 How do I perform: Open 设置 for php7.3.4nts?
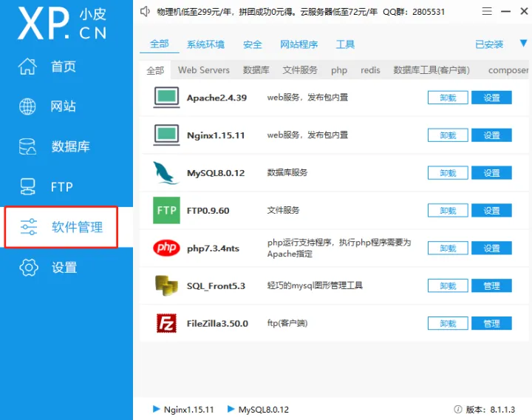[x=491, y=248]
